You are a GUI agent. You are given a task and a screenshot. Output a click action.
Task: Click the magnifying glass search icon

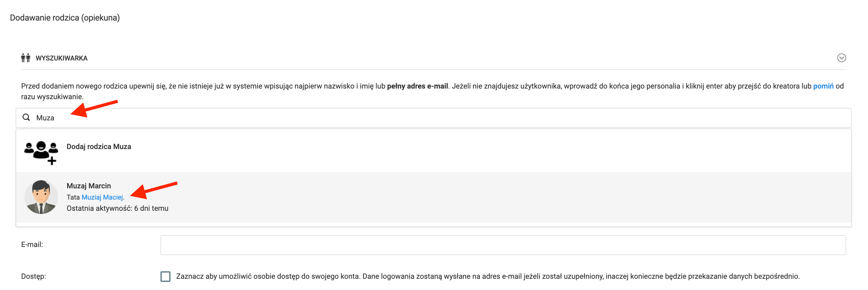pos(26,118)
